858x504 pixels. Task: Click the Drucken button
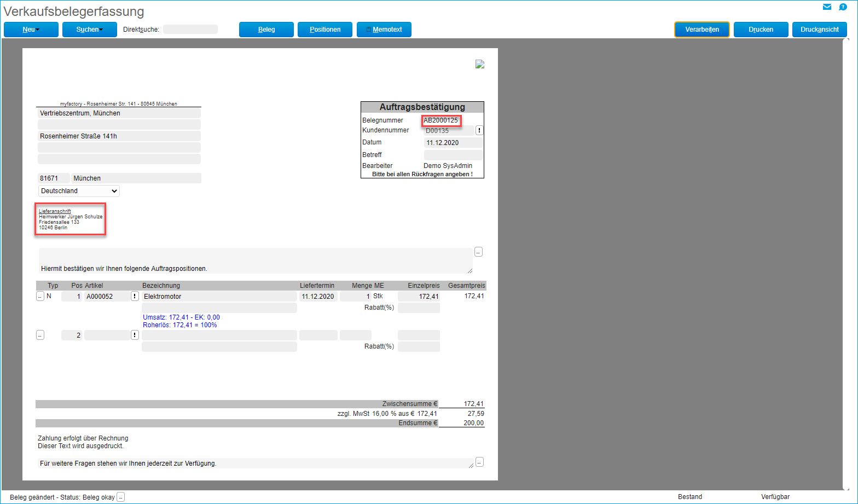point(761,30)
